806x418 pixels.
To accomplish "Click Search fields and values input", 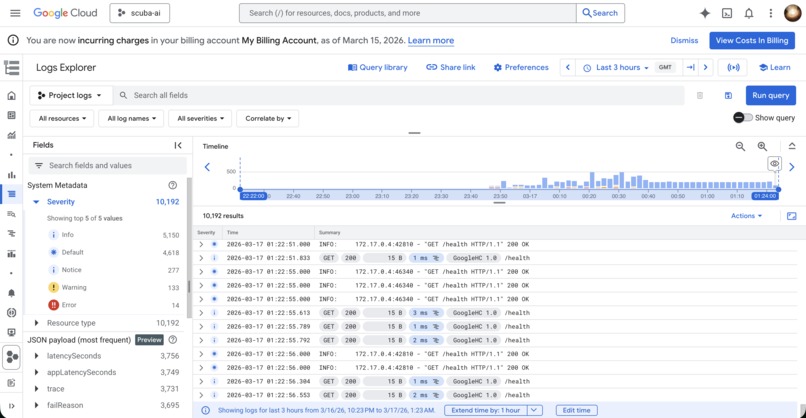I will (x=107, y=166).
